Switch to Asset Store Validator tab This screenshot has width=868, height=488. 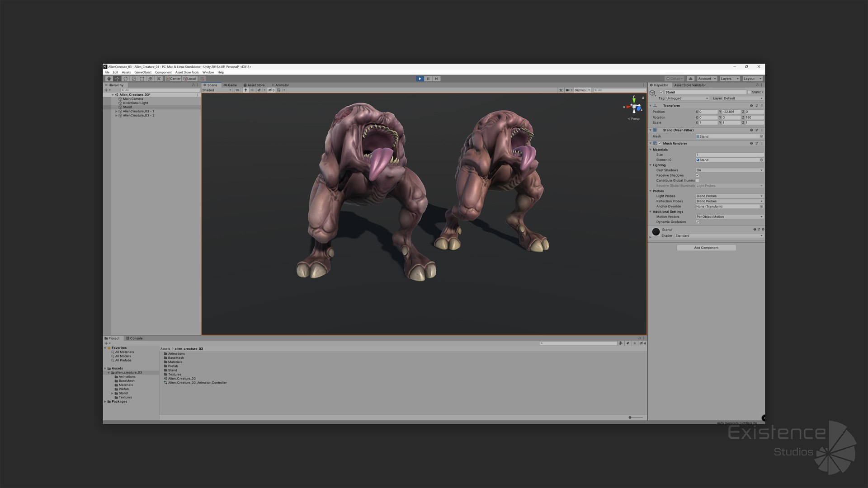tap(690, 85)
